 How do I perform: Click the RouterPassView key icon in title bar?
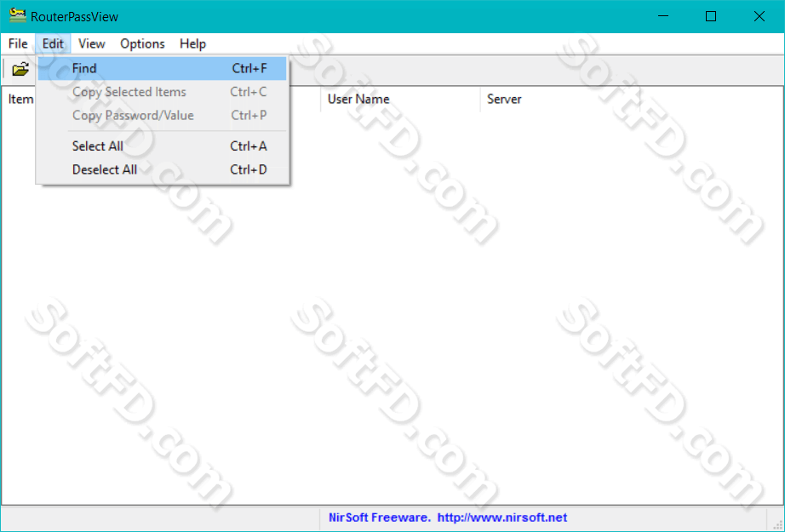click(18, 15)
